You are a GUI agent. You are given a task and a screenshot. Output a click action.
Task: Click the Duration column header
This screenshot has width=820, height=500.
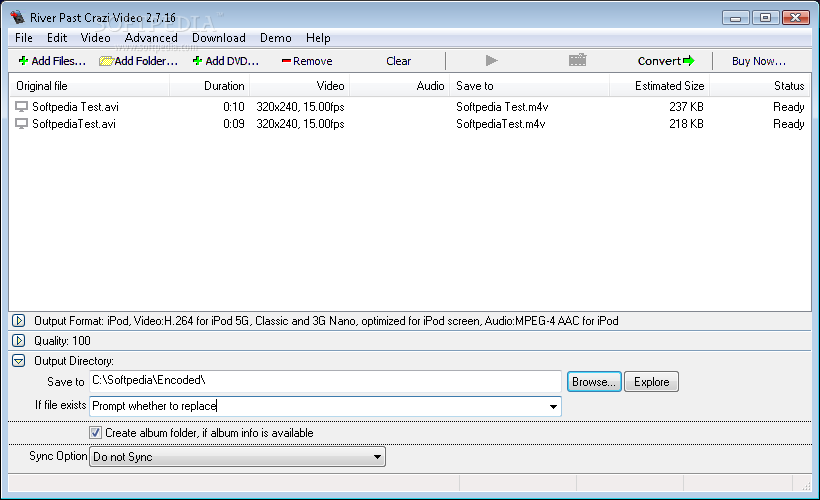[x=210, y=86]
